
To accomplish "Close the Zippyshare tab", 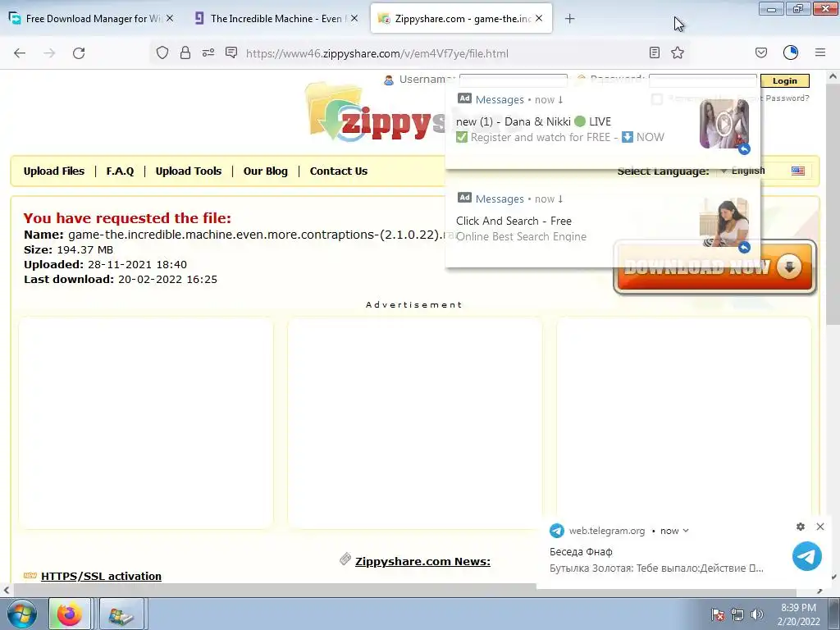I will pos(539,18).
